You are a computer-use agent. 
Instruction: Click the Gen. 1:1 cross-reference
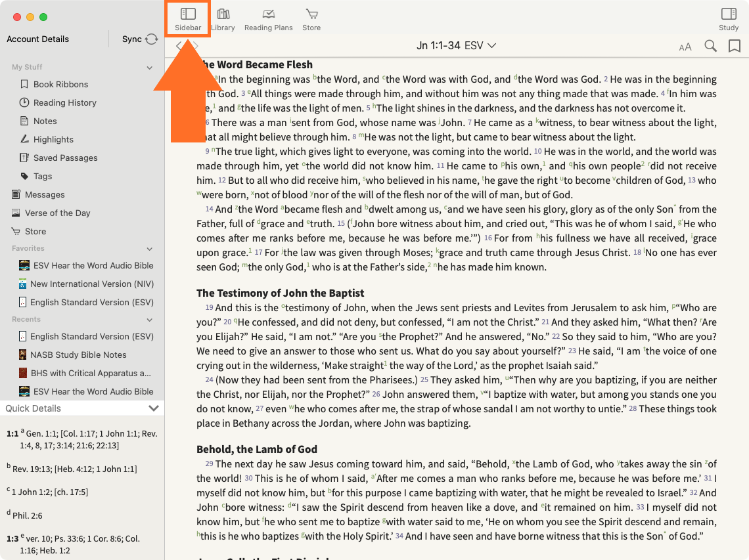click(41, 434)
